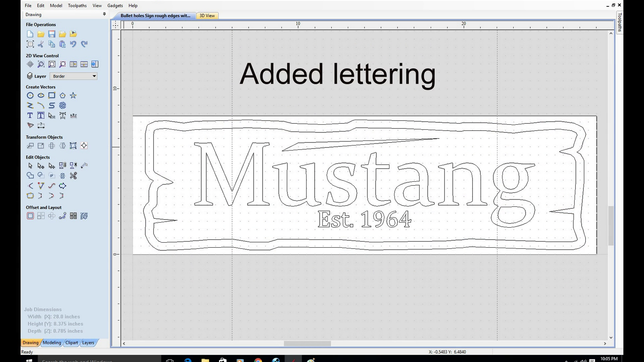Cut the selected objects
Image resolution: width=644 pixels, height=362 pixels.
[x=41, y=44]
